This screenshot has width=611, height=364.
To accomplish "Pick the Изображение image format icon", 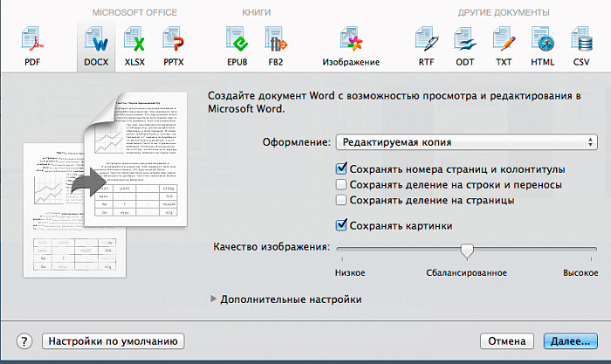I will tap(351, 46).
